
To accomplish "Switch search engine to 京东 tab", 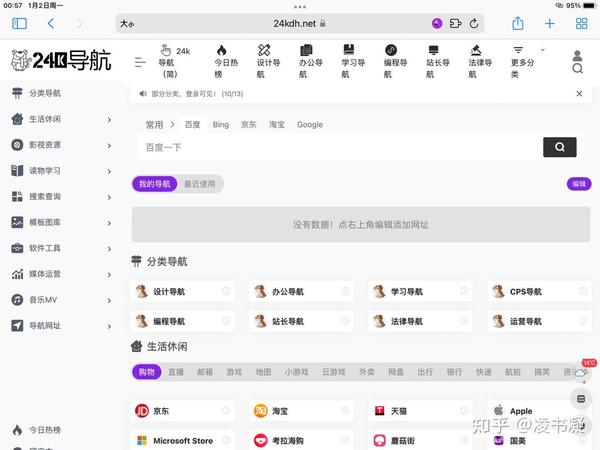I will click(x=248, y=125).
